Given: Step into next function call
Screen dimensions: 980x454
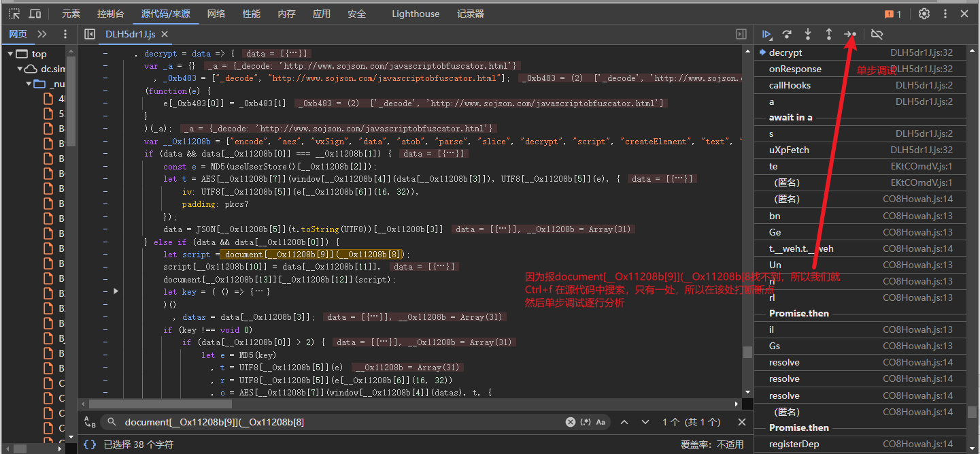Looking at the screenshot, I should [808, 34].
